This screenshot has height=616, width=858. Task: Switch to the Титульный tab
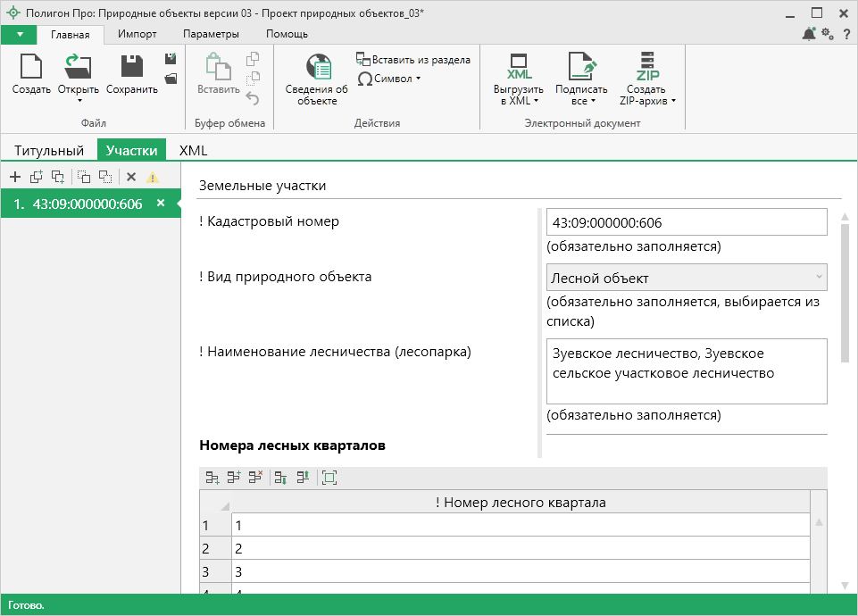(49, 150)
